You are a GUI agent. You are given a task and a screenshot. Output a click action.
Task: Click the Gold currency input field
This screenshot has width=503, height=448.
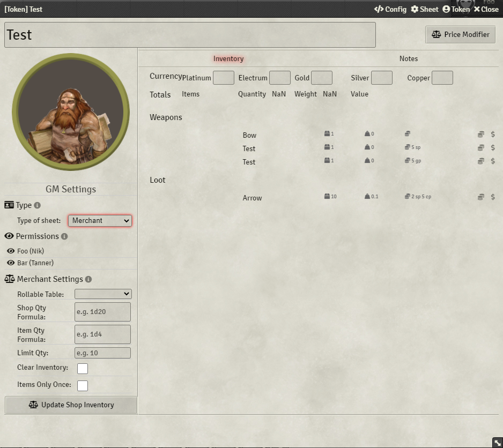click(321, 77)
